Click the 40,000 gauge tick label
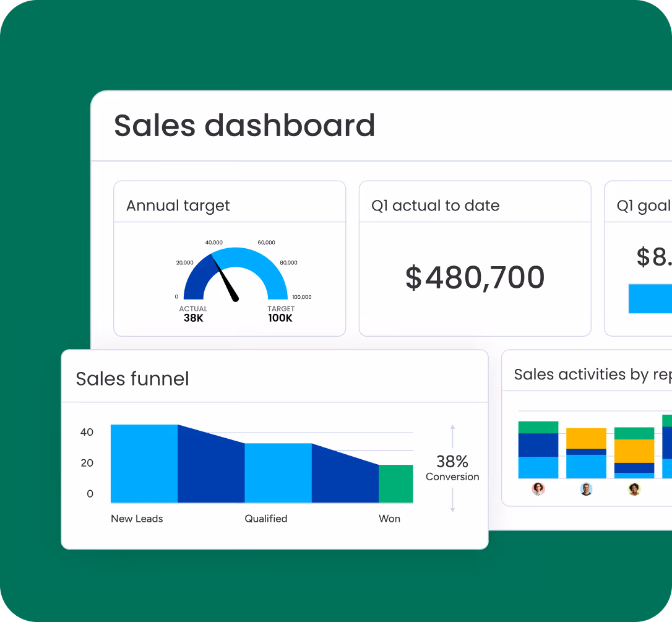This screenshot has width=672, height=622. 214,243
